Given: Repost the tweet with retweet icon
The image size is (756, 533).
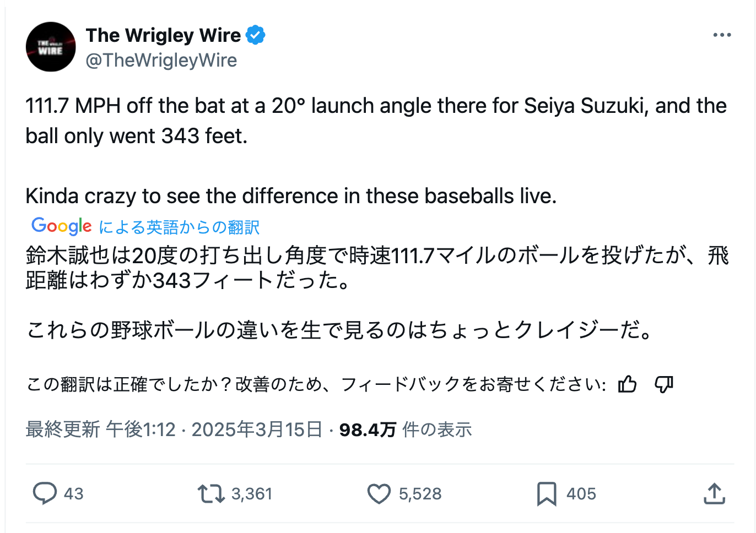Looking at the screenshot, I should point(211,494).
